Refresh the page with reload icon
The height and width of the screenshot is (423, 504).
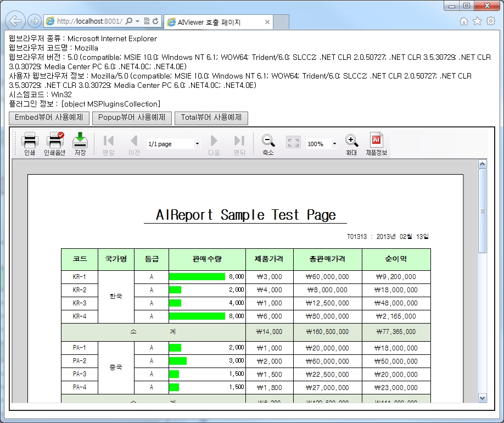pyautogui.click(x=155, y=21)
